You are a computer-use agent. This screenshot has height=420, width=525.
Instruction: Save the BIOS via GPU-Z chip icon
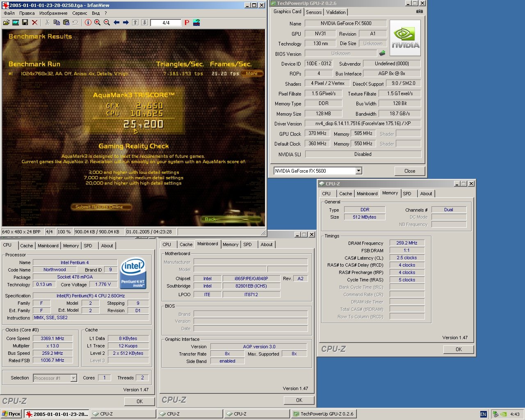pyautogui.click(x=382, y=53)
